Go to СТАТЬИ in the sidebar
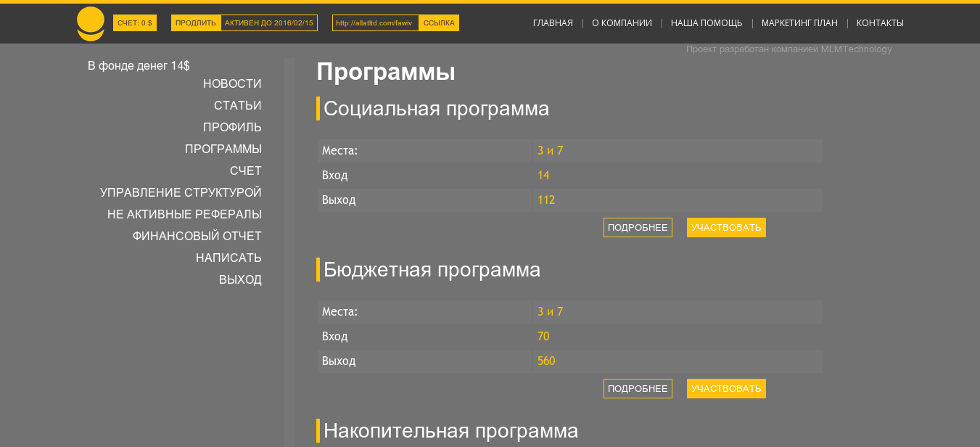Screen dimensions: 980x447 [x=238, y=106]
